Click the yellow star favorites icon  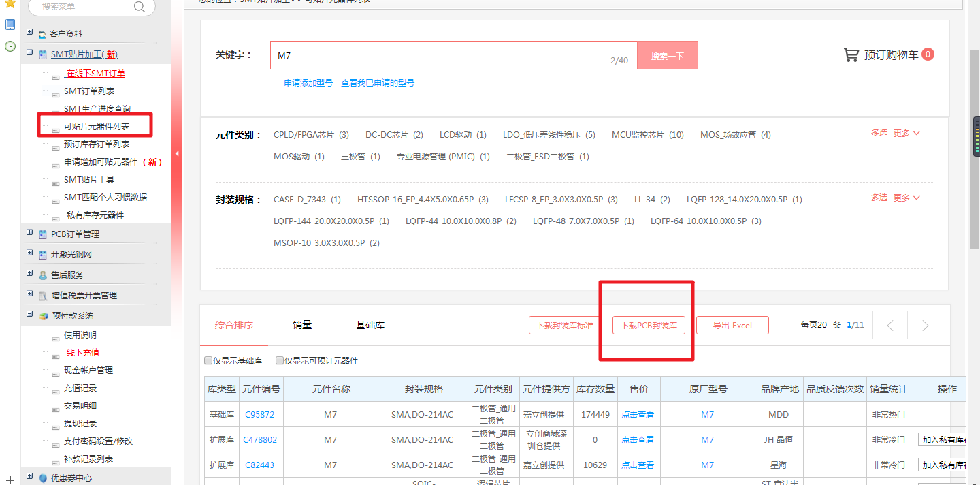(x=10, y=3)
